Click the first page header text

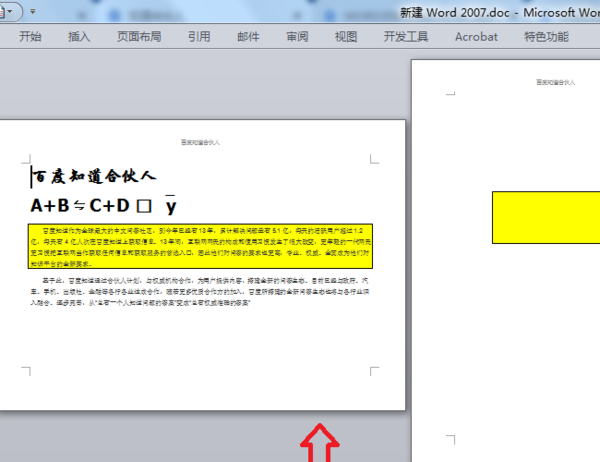coord(201,142)
